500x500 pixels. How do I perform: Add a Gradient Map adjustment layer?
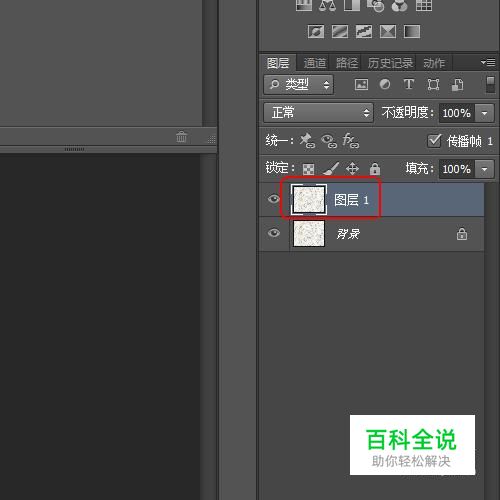[x=412, y=32]
